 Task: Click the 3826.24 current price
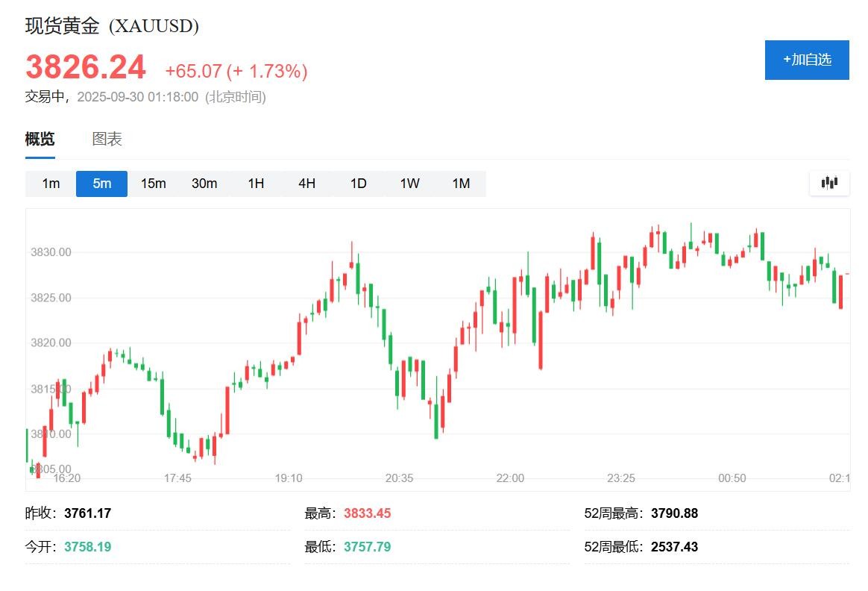[x=86, y=67]
